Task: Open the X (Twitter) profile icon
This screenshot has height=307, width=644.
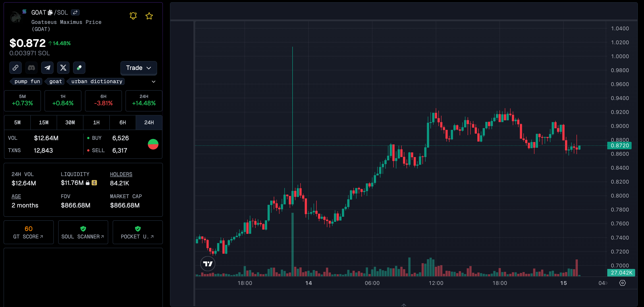Action: click(63, 68)
